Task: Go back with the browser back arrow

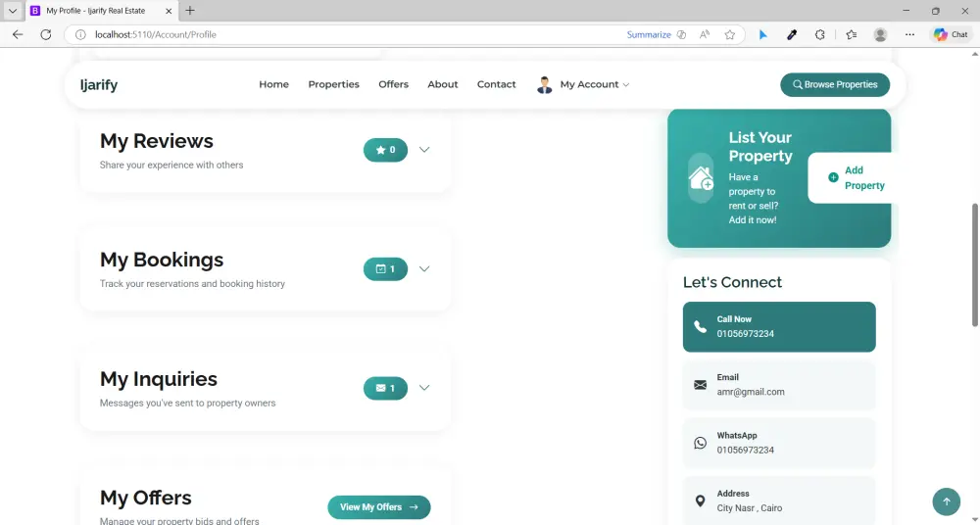Action: 18,35
